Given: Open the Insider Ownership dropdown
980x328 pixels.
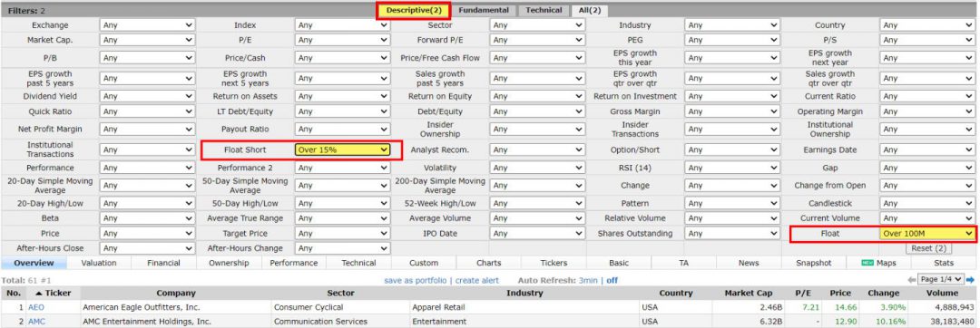Looking at the screenshot, I should coord(537,129).
